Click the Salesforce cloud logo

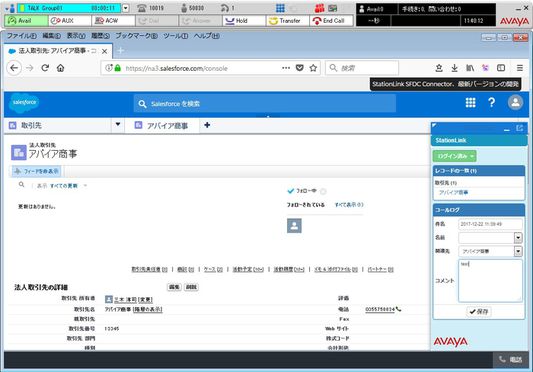[24, 103]
